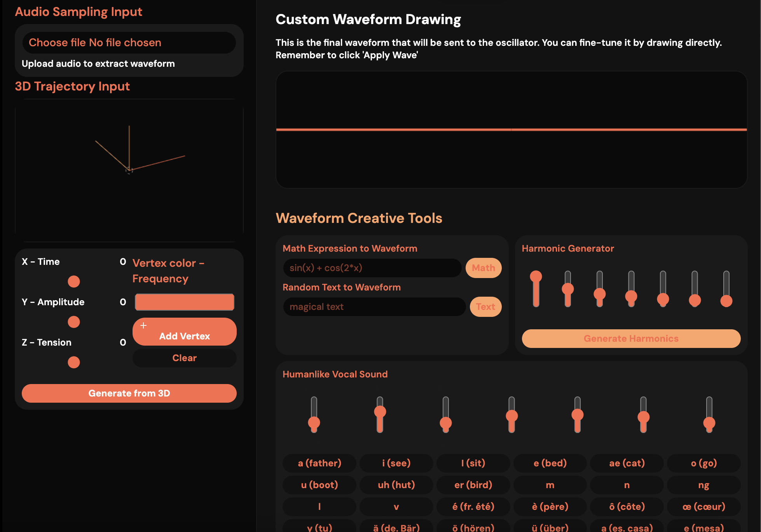Select the 'ng' phoneme

click(x=703, y=485)
